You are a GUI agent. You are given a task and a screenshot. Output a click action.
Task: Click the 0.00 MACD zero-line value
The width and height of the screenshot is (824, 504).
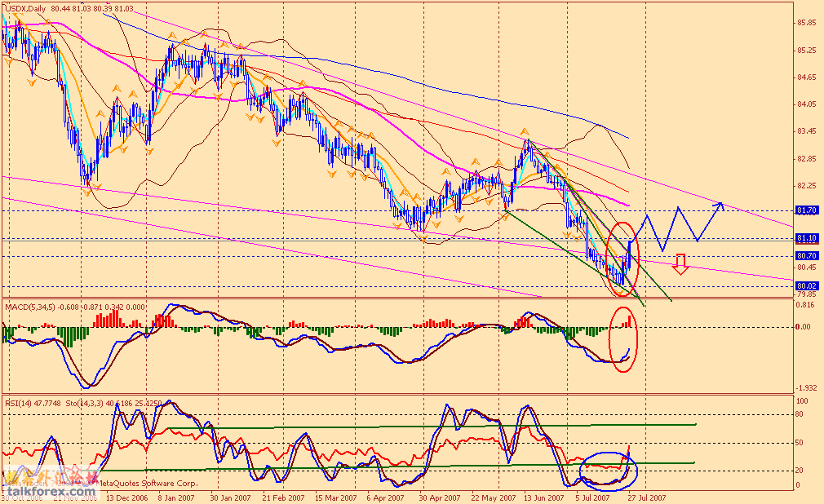point(804,326)
